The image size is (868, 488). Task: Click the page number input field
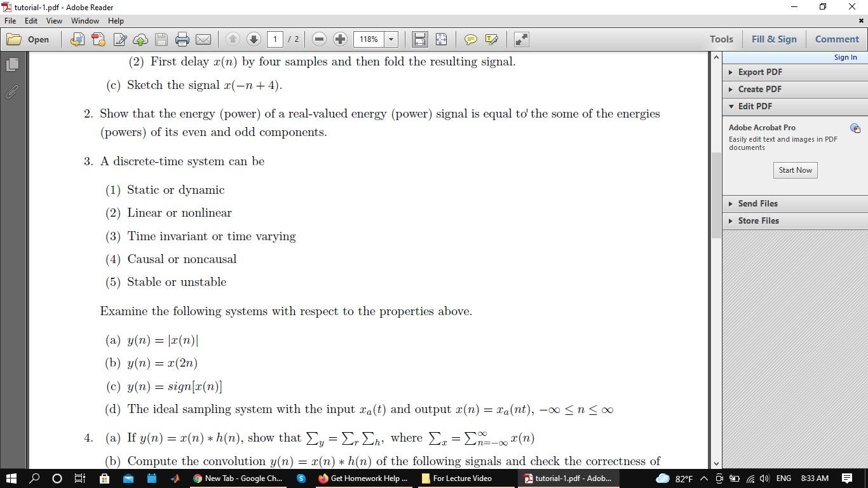(x=275, y=39)
